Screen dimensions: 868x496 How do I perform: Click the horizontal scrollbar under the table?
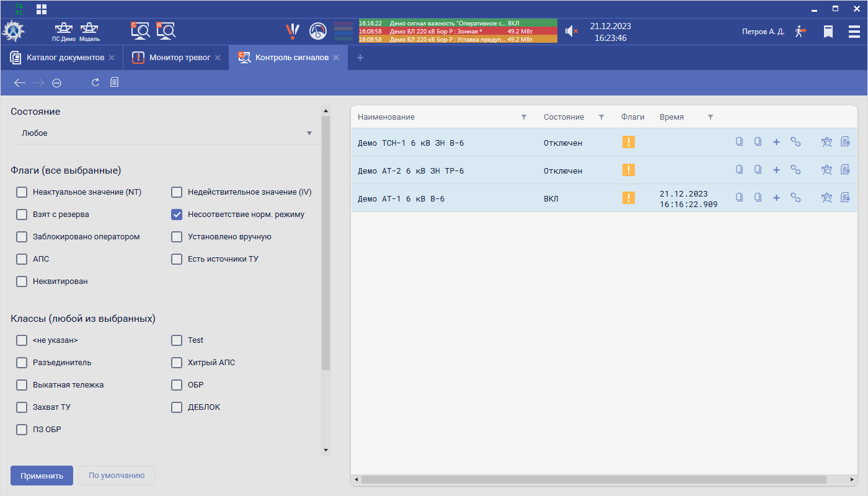[x=593, y=479]
